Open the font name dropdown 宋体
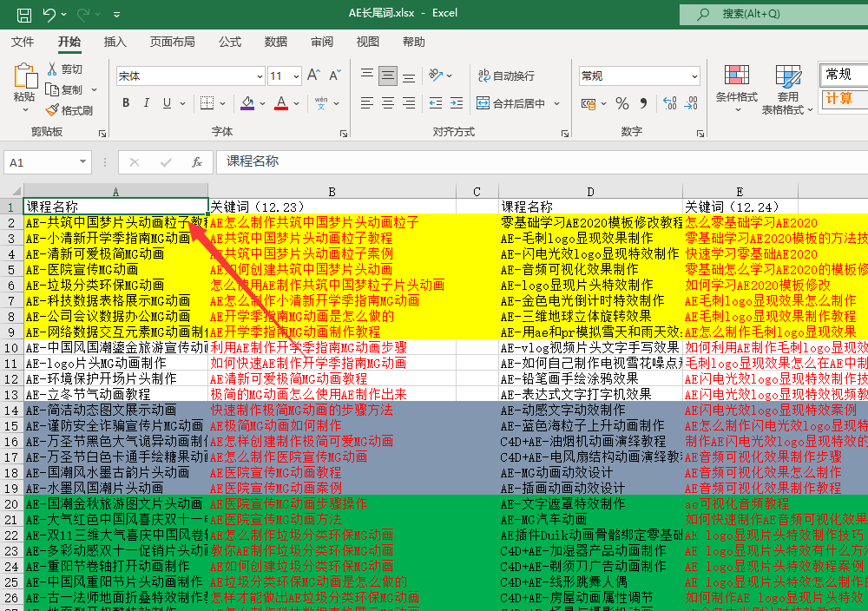The image size is (868, 611). (x=260, y=76)
